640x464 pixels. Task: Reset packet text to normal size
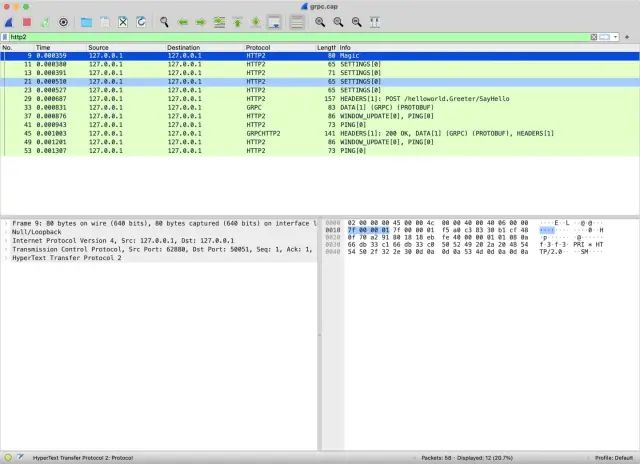(x=357, y=22)
